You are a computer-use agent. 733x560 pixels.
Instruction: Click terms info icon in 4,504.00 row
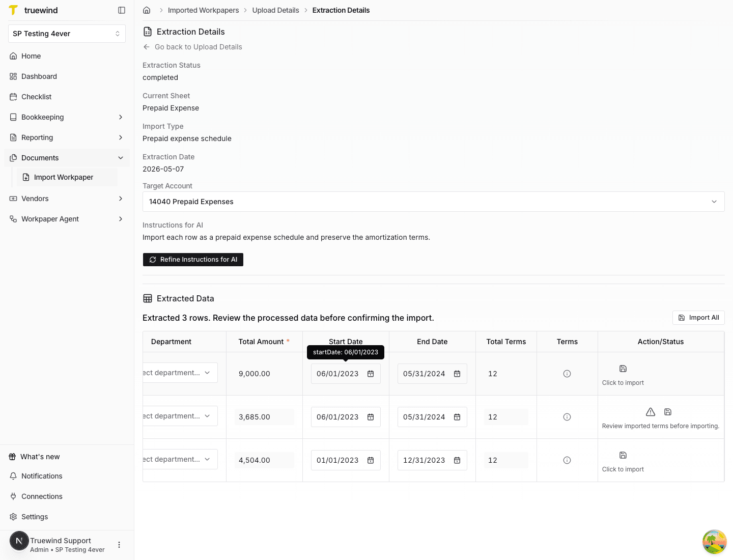coord(567,460)
